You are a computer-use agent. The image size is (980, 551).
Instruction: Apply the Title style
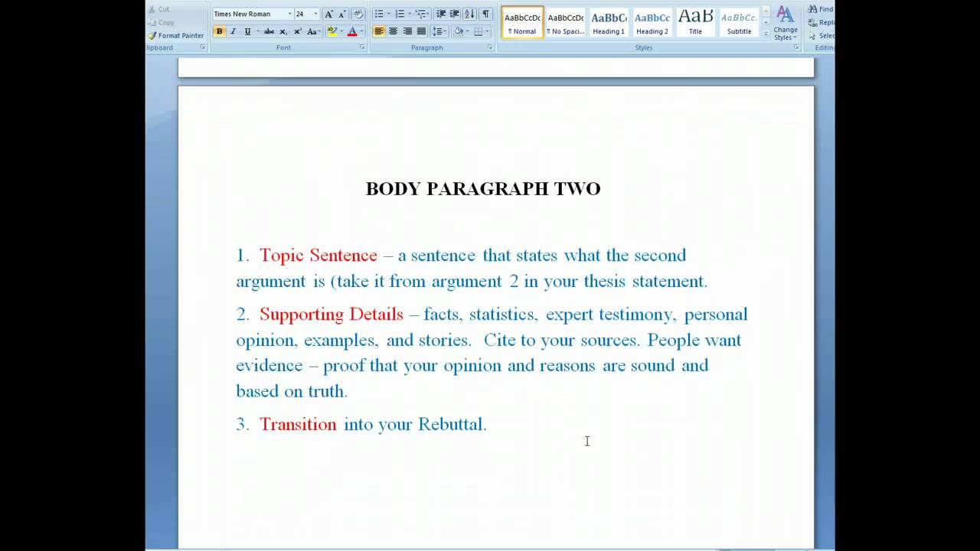click(695, 22)
